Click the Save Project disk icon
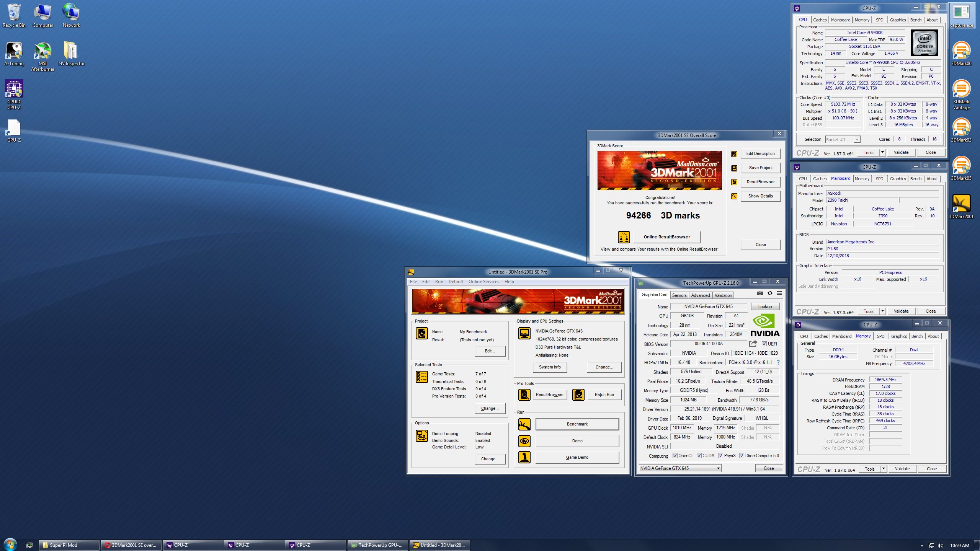 [734, 168]
